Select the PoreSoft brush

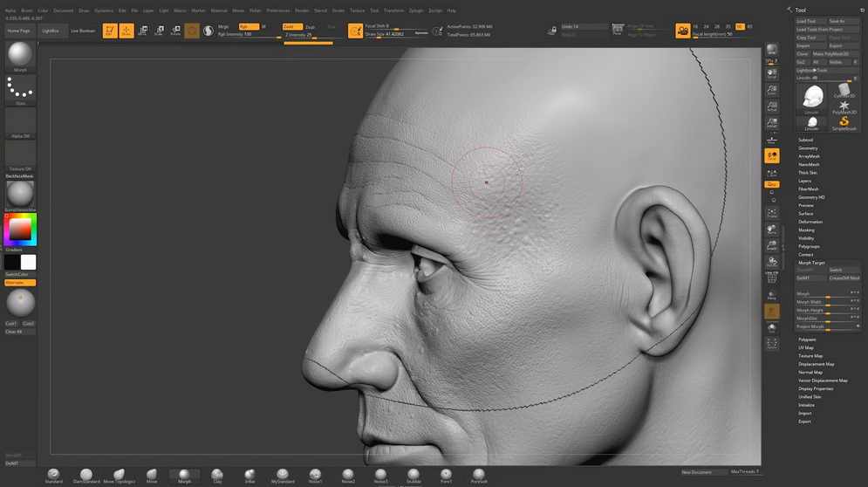coord(479,476)
